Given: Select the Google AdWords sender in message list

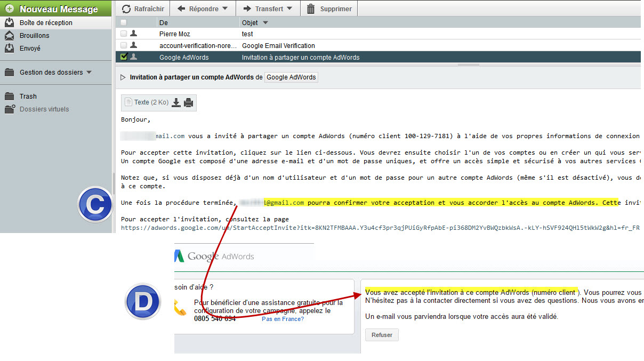Looking at the screenshot, I should coord(184,58).
